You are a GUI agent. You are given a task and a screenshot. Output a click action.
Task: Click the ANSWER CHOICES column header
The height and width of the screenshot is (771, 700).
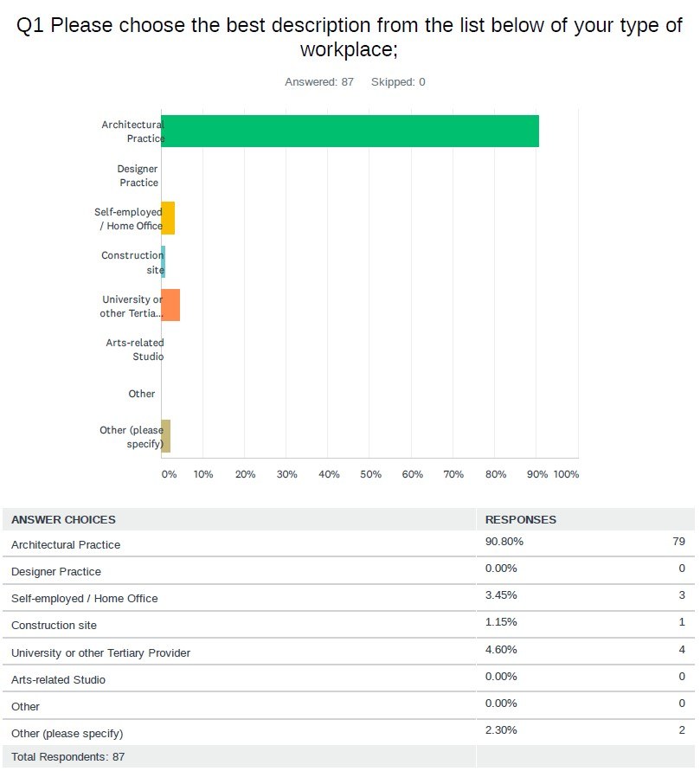tap(63, 520)
